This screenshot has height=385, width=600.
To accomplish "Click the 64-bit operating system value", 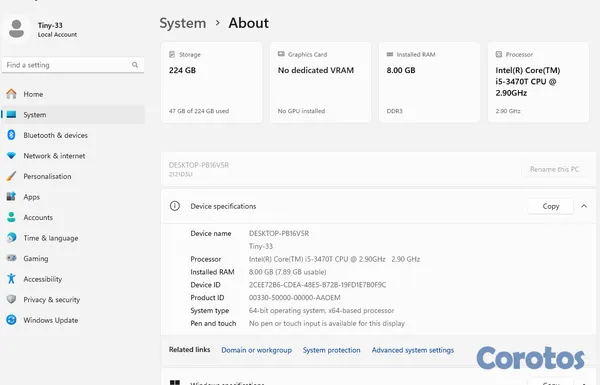I will [321, 310].
